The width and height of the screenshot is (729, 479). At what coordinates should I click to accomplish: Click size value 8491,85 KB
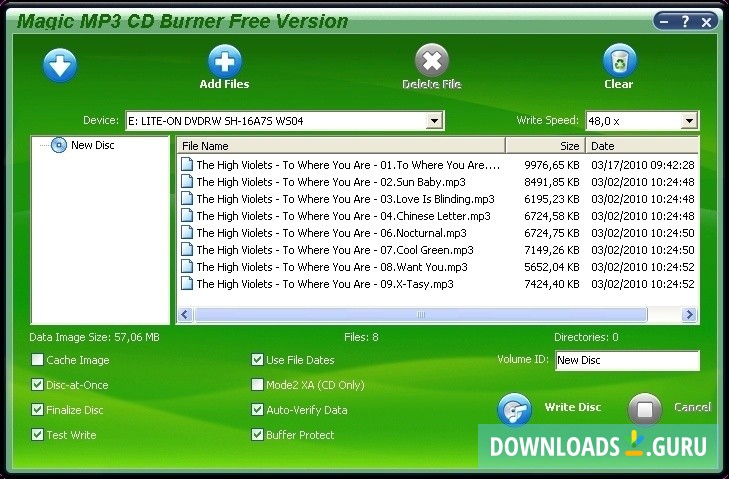pyautogui.click(x=552, y=182)
